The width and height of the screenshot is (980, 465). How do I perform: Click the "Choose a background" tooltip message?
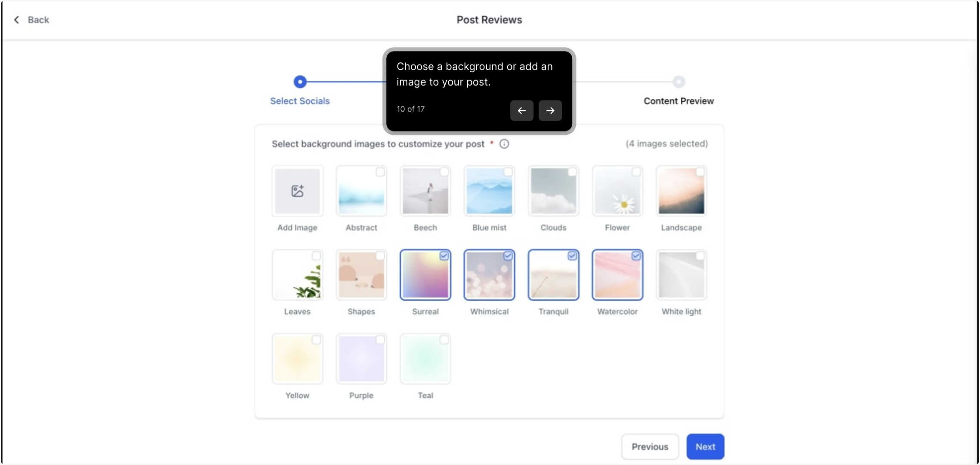pyautogui.click(x=474, y=74)
